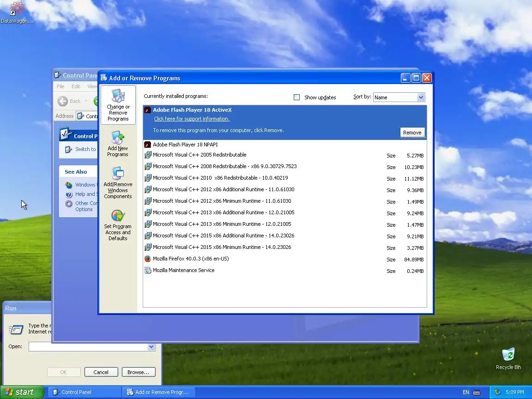Select Microsoft Visual C++ 2015 x86 Minimum Runtime text
The height and width of the screenshot is (399, 532).
pos(222,248)
